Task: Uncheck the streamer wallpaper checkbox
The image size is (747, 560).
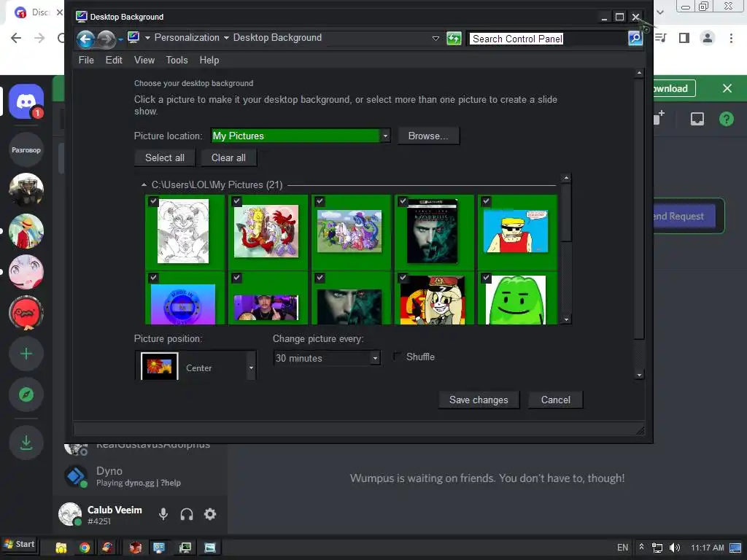Action: coord(236,277)
